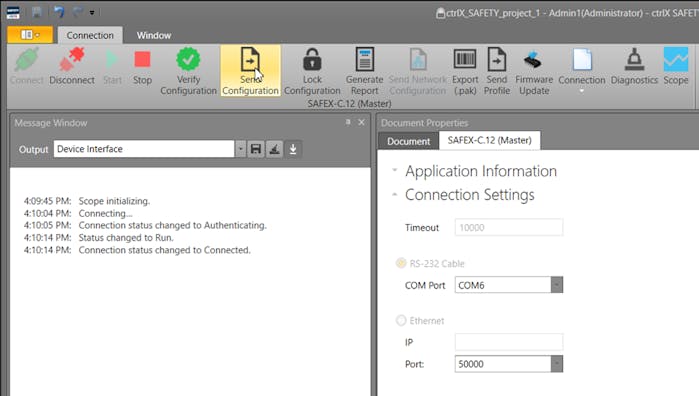Switch to the Window ribbon tab
Viewport: 699px width, 396px height.
pos(154,35)
